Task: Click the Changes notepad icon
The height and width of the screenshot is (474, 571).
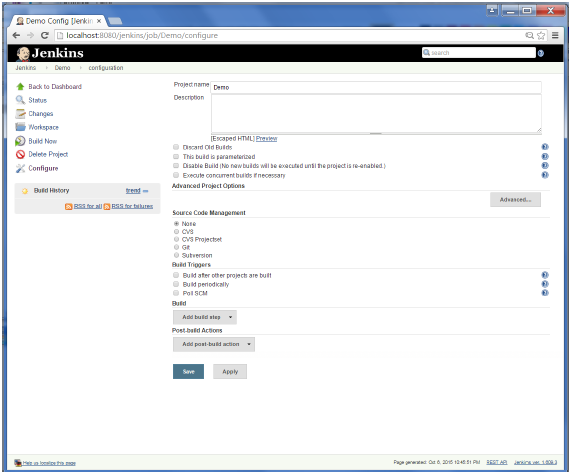Action: 20,114
